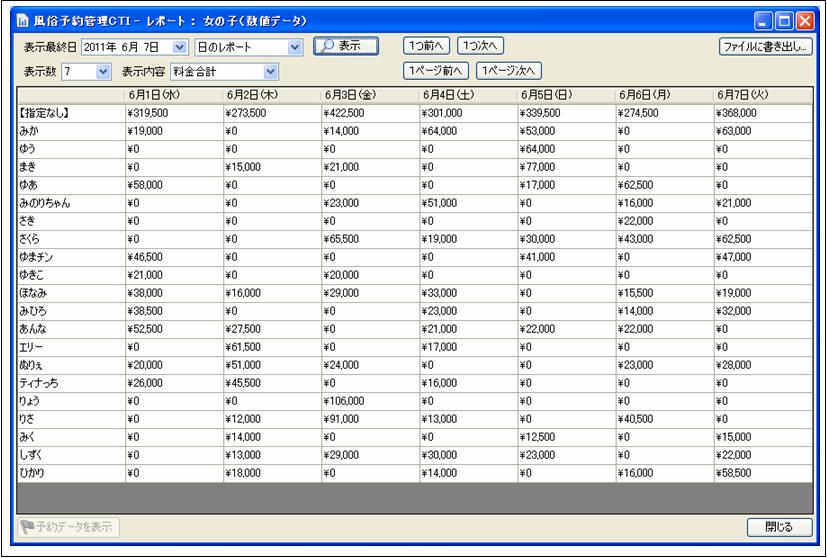Expand the 料金合計 display content dropdown
827x558 pixels.
tap(270, 72)
